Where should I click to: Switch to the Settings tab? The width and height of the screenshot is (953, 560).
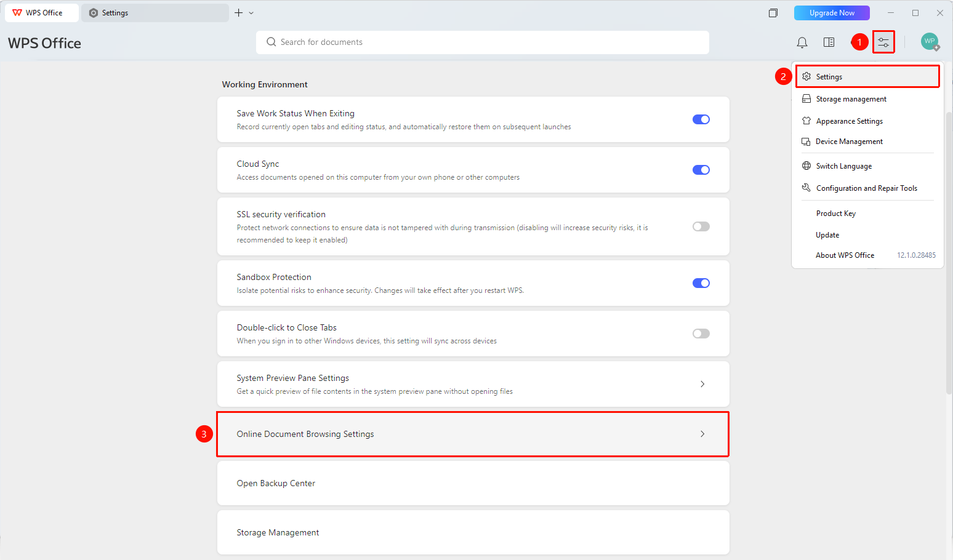[155, 13]
